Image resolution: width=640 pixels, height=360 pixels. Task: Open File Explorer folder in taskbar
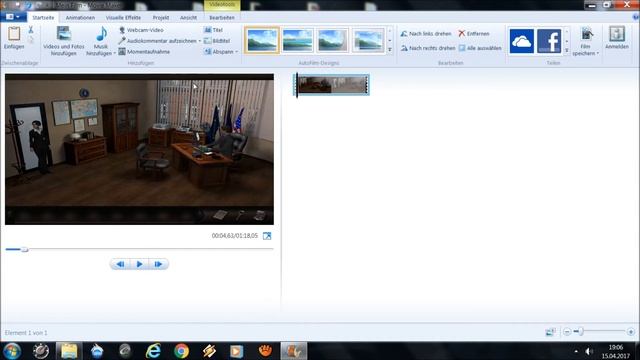[69, 351]
